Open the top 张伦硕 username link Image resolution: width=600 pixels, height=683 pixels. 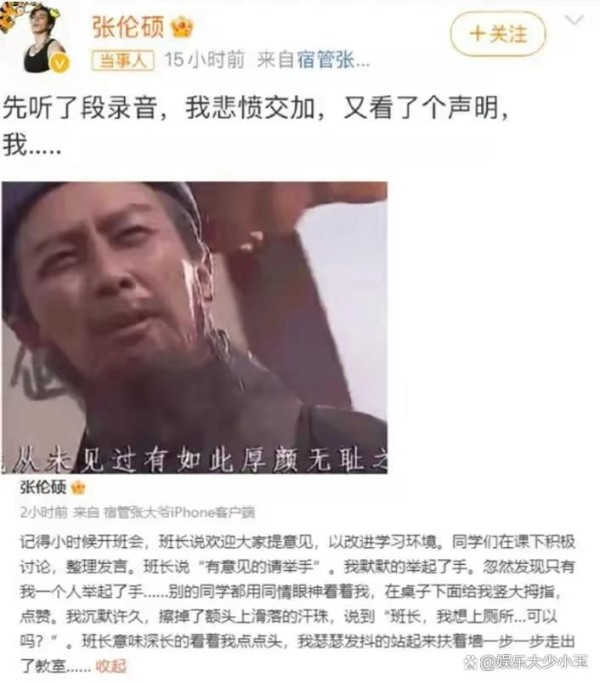pos(128,27)
